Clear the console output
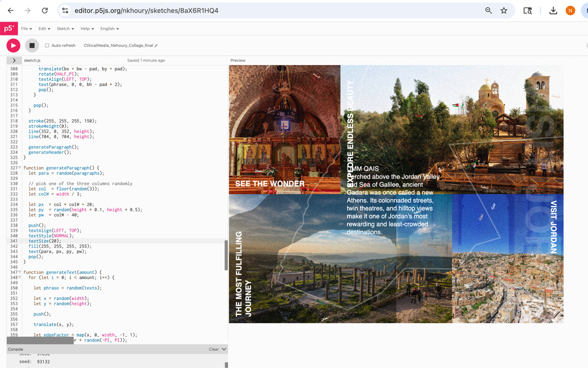Screen dimensions: 588x370 point(213,349)
